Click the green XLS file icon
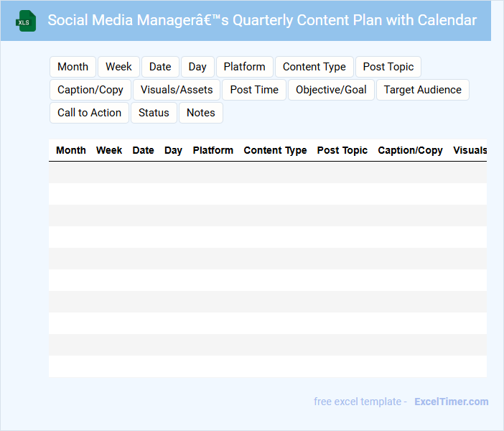 point(26,21)
